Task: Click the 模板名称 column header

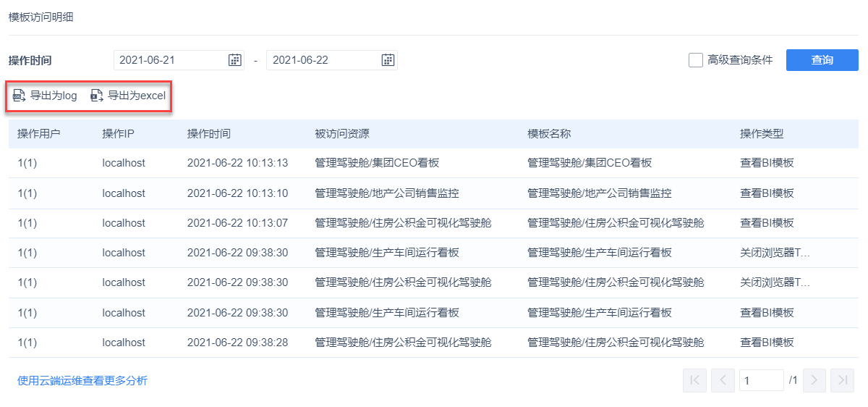Action: [550, 134]
